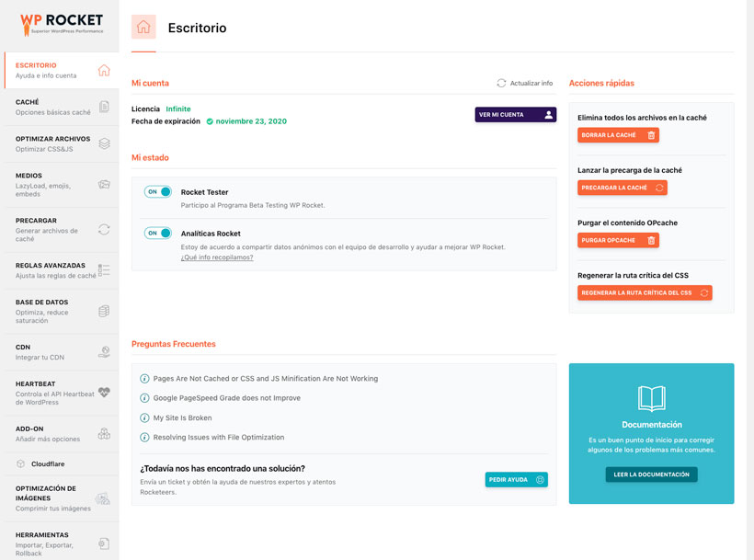
Task: Select the Cloudflare sub-item
Action: click(62, 463)
